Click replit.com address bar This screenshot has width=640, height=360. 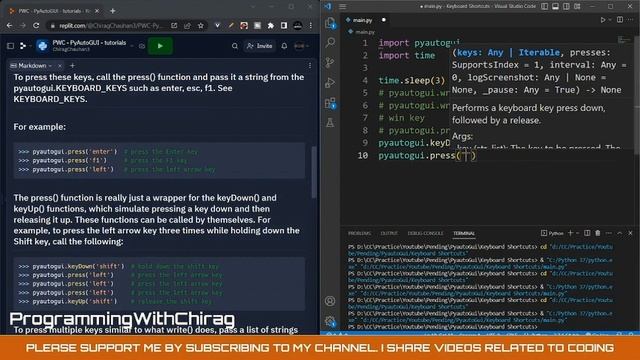click(x=110, y=26)
